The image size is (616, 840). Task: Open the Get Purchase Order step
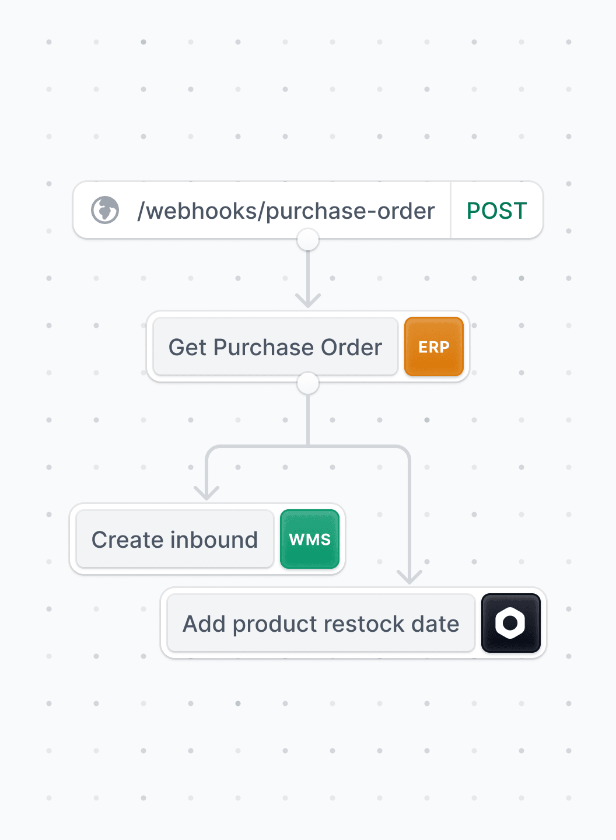coord(275,346)
